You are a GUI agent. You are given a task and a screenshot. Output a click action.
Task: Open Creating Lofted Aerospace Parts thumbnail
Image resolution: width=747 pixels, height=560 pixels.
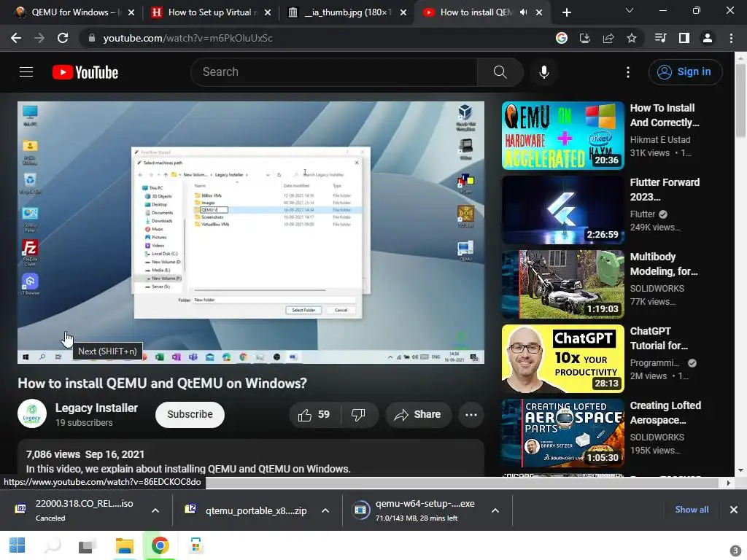point(562,433)
